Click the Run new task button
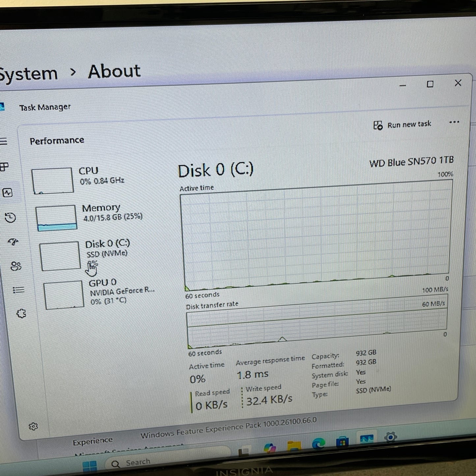 pos(402,125)
